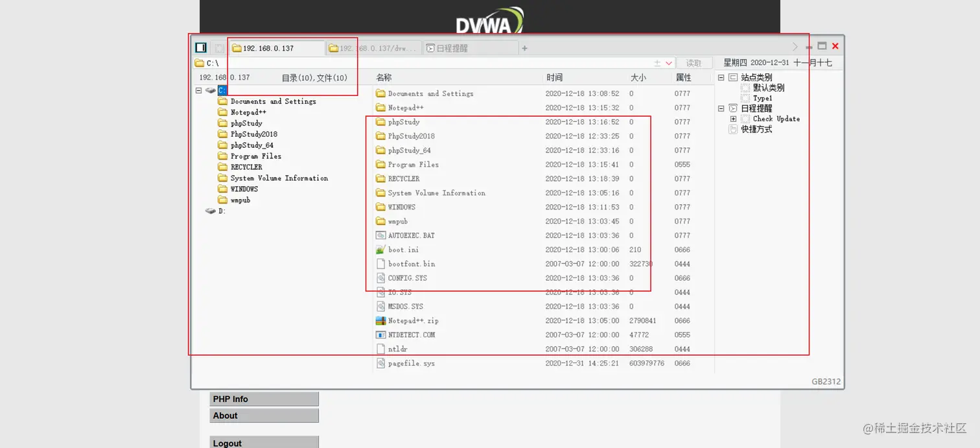Switch to the 192.168.0.137 tab
980x448 pixels.
pyautogui.click(x=277, y=48)
